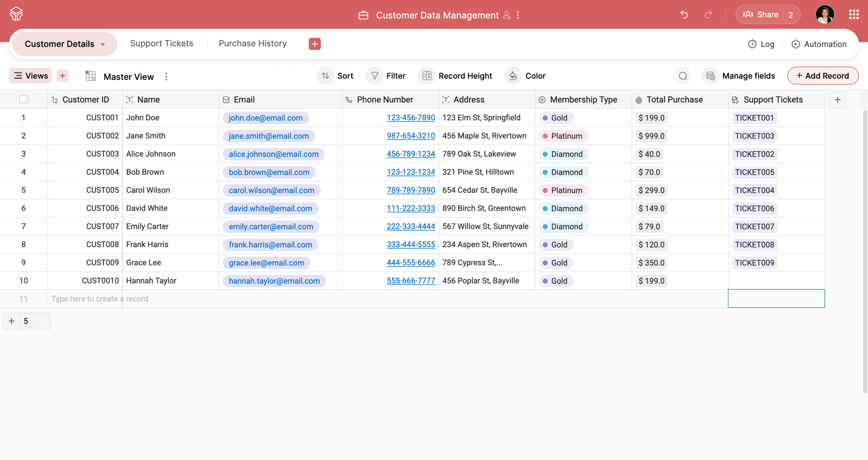This screenshot has height=460, width=868.
Task: Toggle the select all records checkbox
Action: (x=23, y=100)
